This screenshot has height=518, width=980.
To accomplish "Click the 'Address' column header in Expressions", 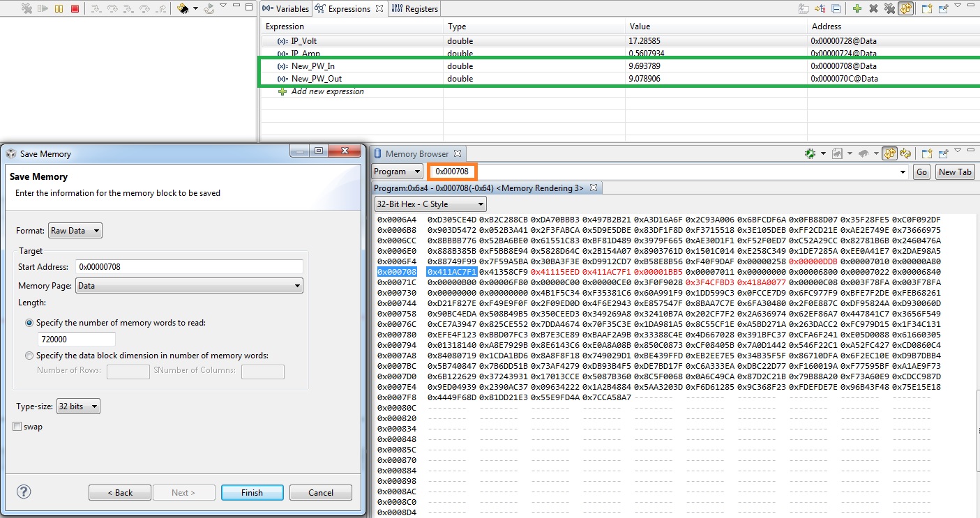I will [x=893, y=26].
